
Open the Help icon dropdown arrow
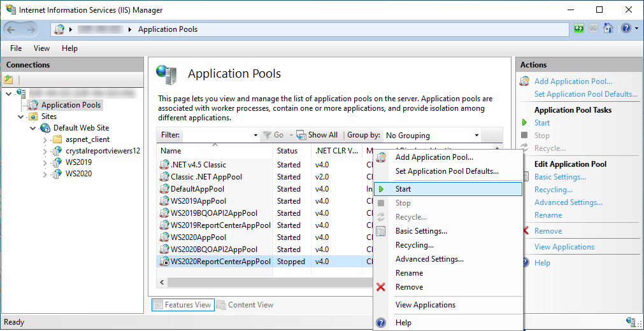(636, 29)
